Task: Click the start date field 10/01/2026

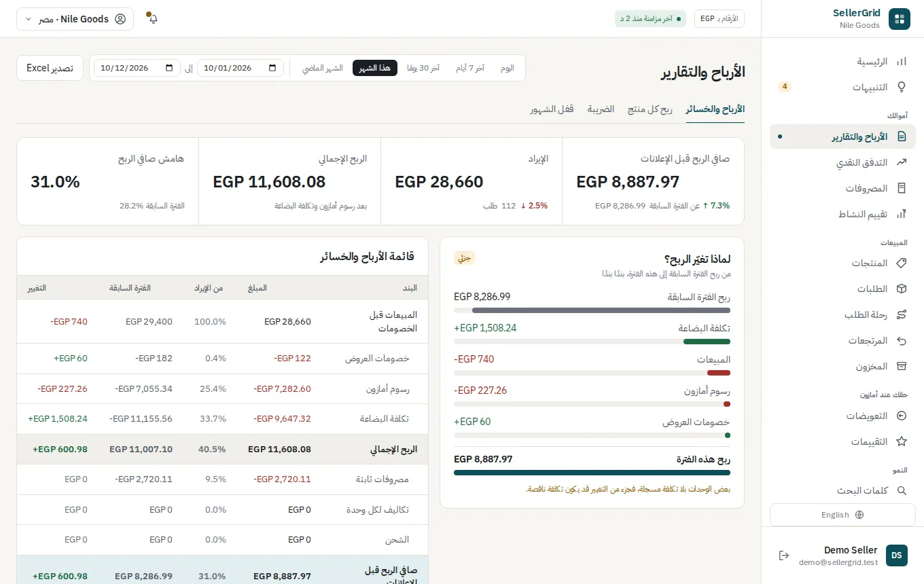Action: click(241, 68)
